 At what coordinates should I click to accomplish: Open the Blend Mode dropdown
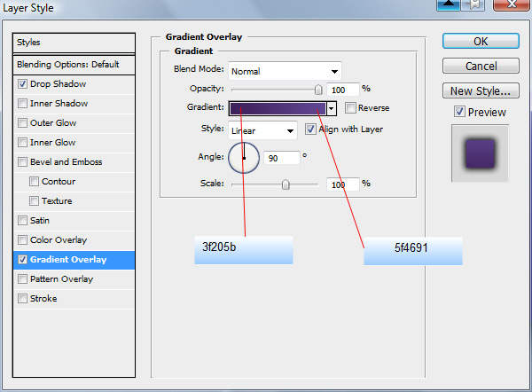point(285,71)
